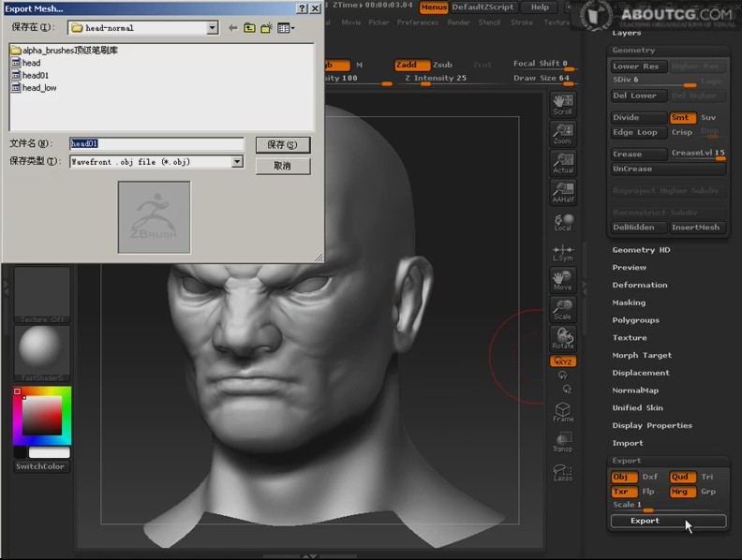Open the Stroke menu
The height and width of the screenshot is (560, 742).
(522, 22)
